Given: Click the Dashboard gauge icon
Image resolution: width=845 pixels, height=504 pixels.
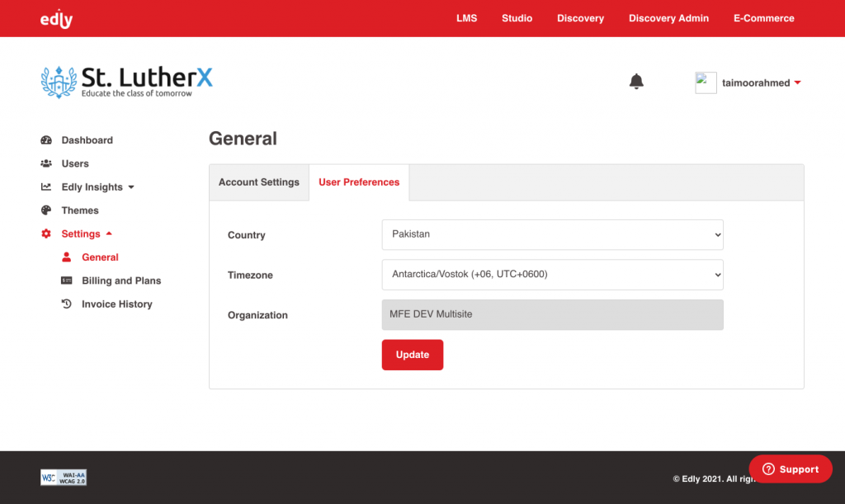Looking at the screenshot, I should click(46, 140).
